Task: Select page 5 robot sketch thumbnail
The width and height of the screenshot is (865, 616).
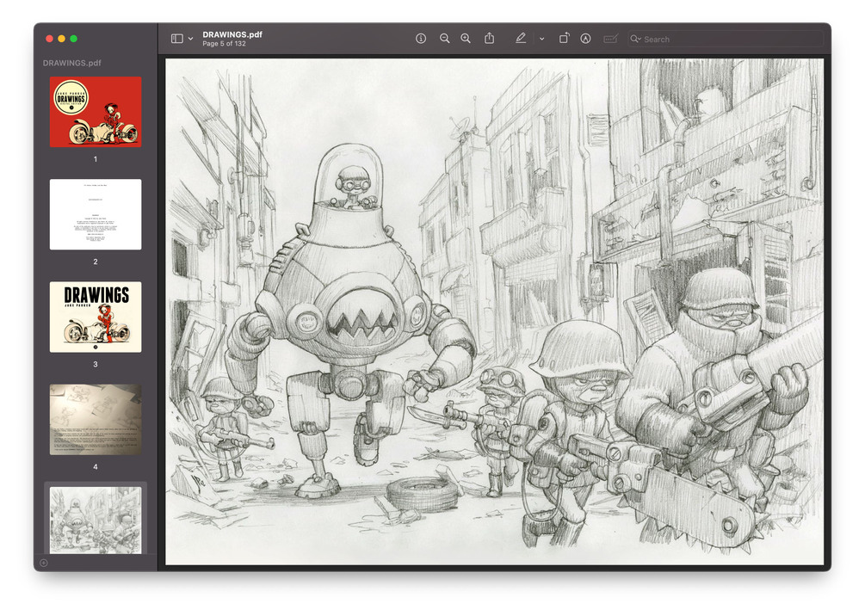Action: pyautogui.click(x=96, y=520)
